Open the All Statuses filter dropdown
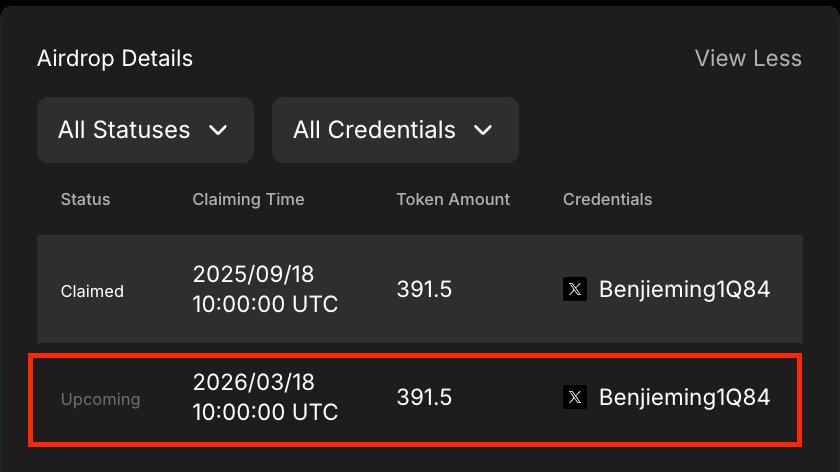 point(144,130)
